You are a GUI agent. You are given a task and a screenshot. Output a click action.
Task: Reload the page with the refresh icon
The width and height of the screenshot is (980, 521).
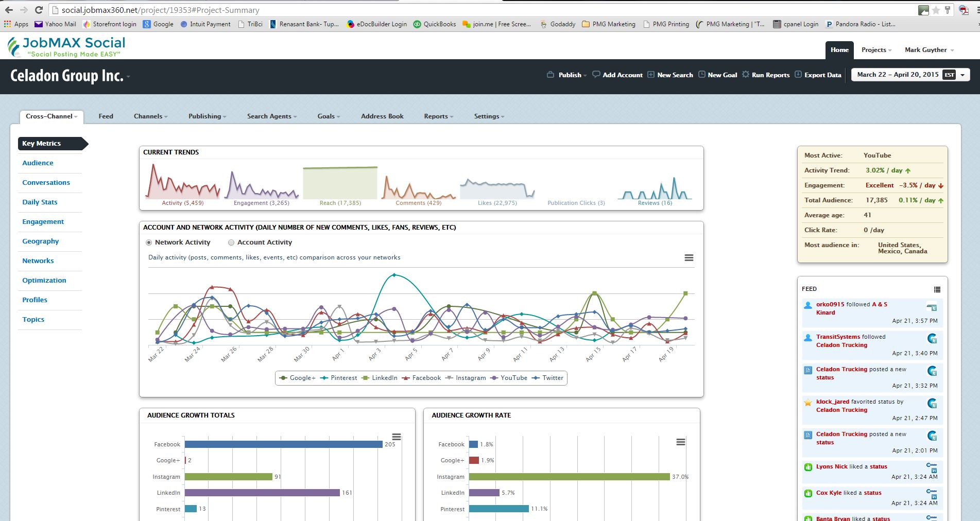click(39, 10)
